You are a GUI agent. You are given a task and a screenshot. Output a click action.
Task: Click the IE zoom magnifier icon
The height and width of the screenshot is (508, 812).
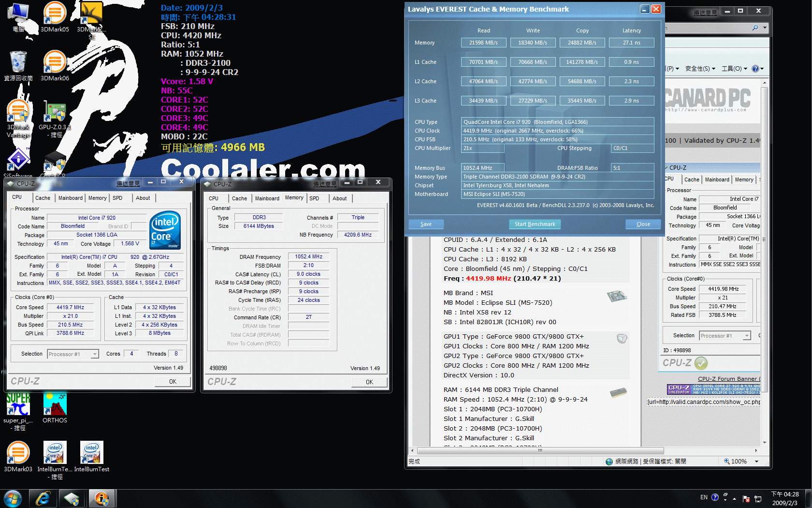(726, 461)
